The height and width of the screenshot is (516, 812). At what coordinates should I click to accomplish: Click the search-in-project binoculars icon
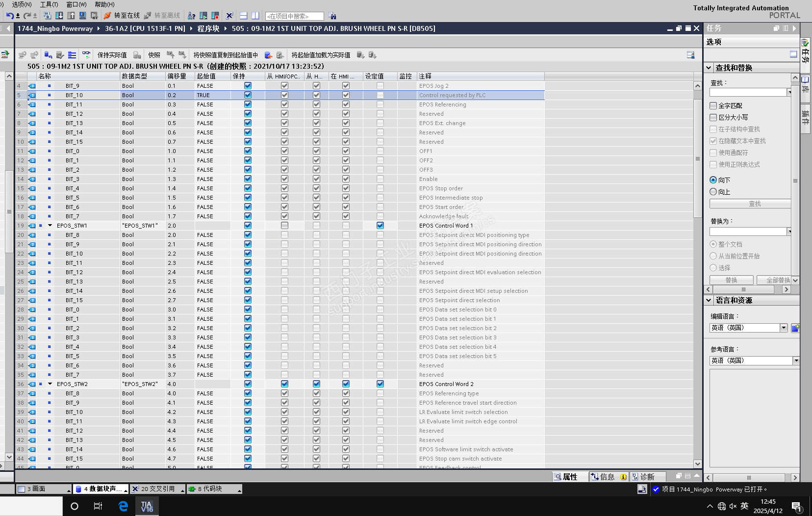pos(332,16)
